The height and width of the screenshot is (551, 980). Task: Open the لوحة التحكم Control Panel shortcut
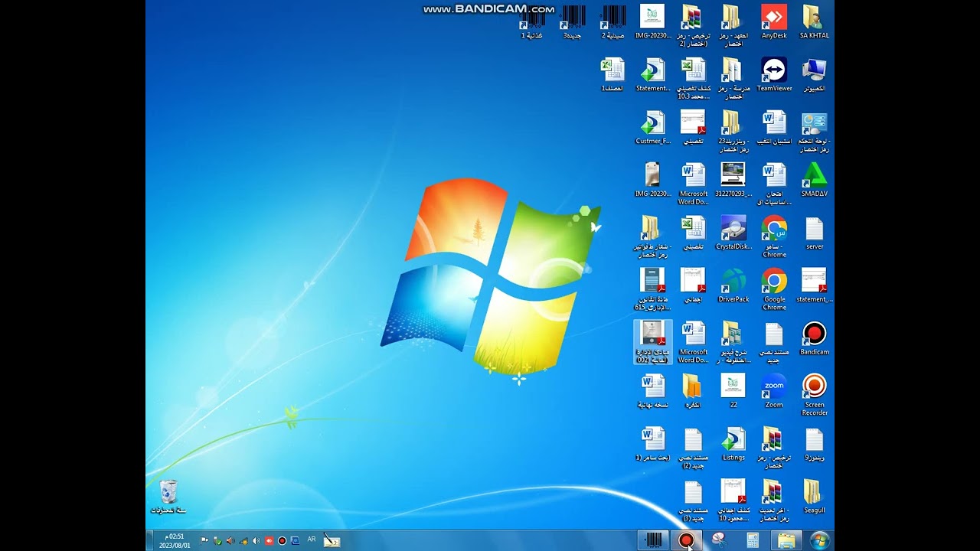click(x=814, y=131)
